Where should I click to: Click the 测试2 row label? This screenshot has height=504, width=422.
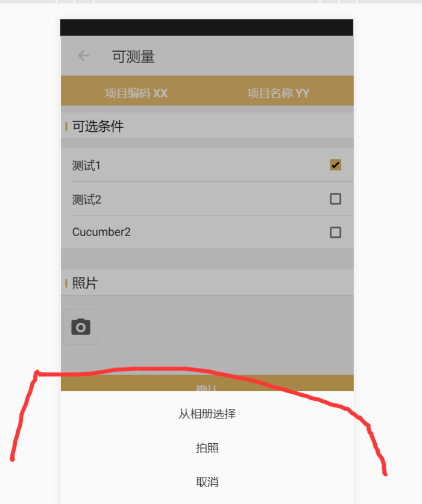click(87, 199)
